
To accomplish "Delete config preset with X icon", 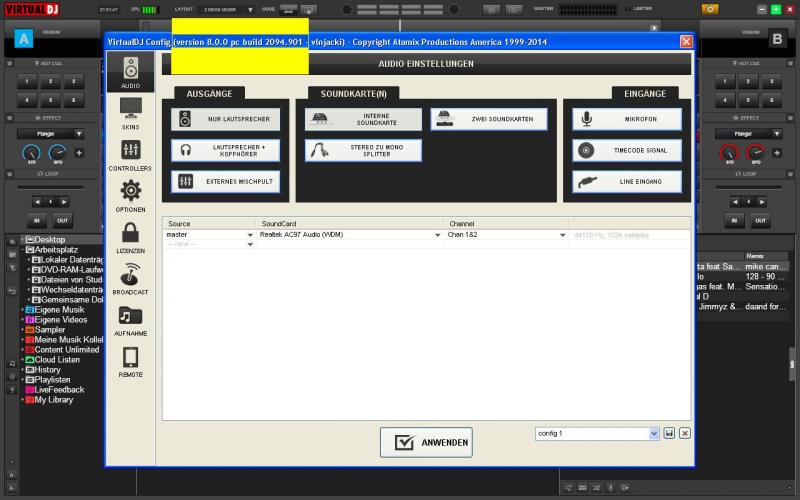I will click(x=685, y=433).
